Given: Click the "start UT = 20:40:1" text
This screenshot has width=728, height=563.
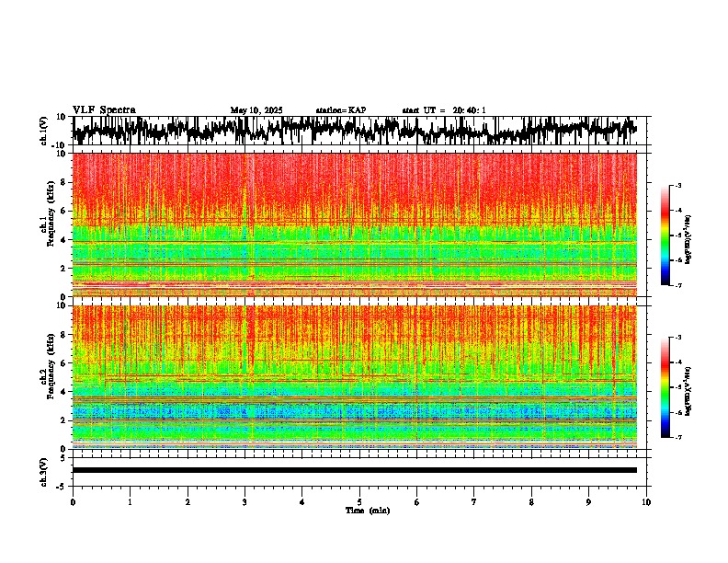Looking at the screenshot, I should tap(444, 110).
